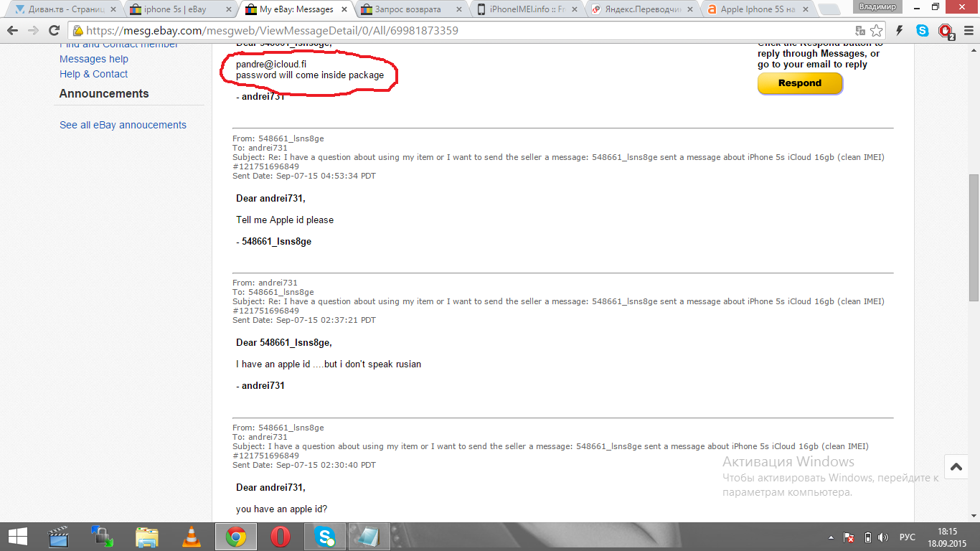Open the notepad app in taskbar
This screenshot has height=551, width=980.
point(369,537)
